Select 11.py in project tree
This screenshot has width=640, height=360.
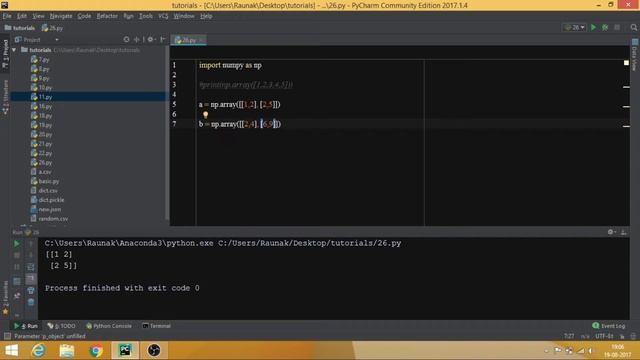tap(41, 97)
